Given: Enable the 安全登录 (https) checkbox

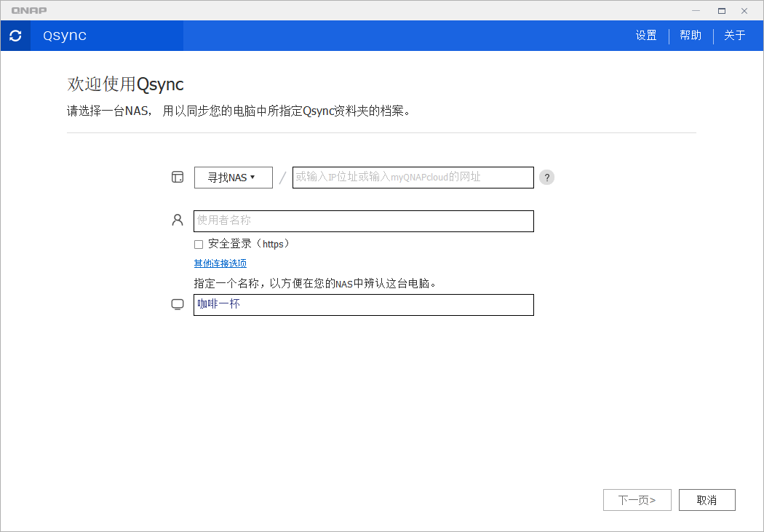Looking at the screenshot, I should click(199, 245).
